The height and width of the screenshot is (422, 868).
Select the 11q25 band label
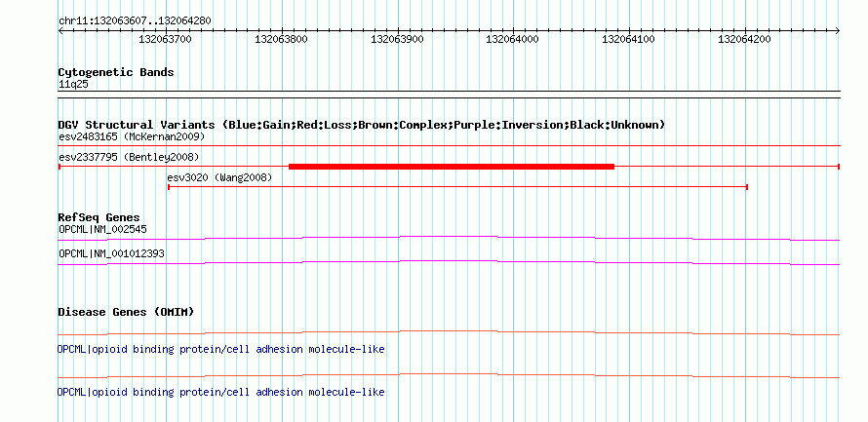pos(73,84)
